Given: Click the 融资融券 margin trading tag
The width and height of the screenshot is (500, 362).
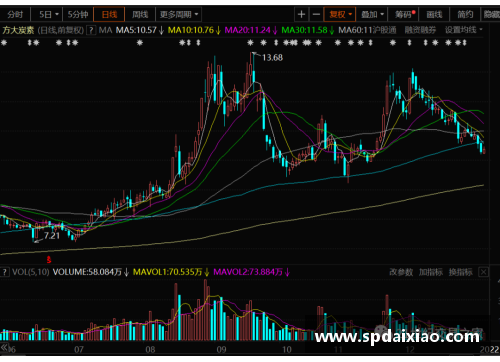Looking at the screenshot, I should 420,30.
